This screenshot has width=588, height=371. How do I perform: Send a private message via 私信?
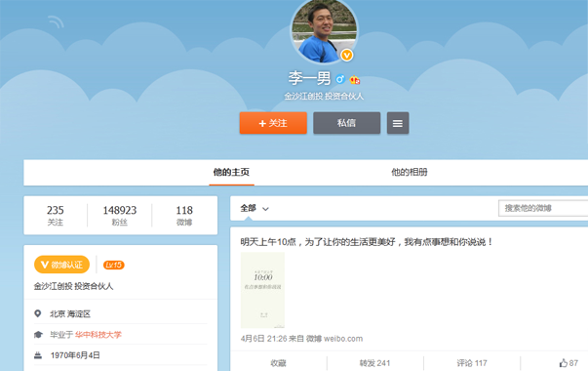pos(347,123)
